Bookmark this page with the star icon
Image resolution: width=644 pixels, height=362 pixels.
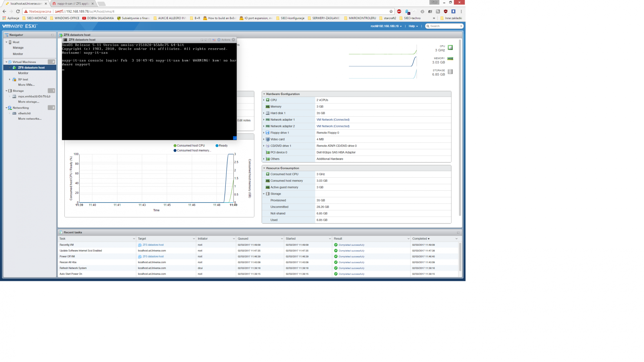coord(391,11)
